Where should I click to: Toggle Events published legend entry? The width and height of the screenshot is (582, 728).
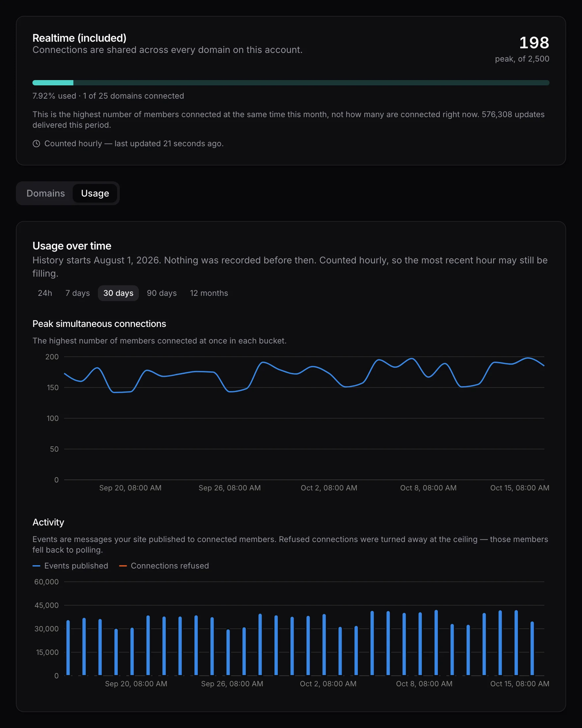coord(70,566)
